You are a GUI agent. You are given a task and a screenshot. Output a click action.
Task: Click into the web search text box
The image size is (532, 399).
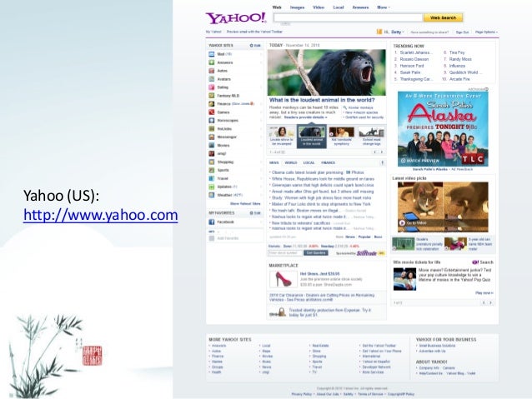(x=348, y=17)
